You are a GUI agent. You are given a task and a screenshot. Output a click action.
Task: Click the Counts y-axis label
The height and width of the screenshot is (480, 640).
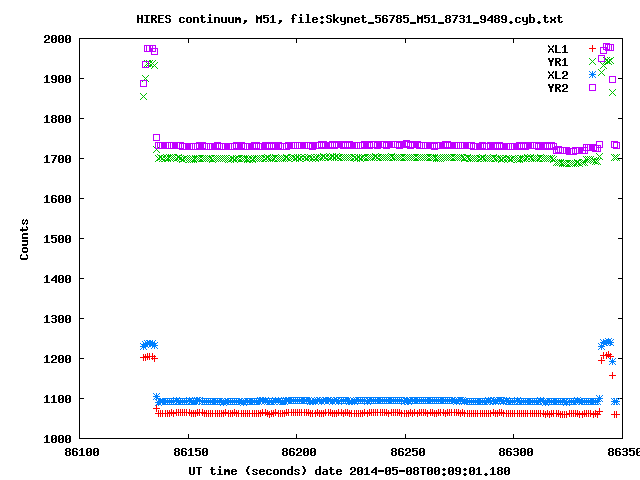click(24, 239)
